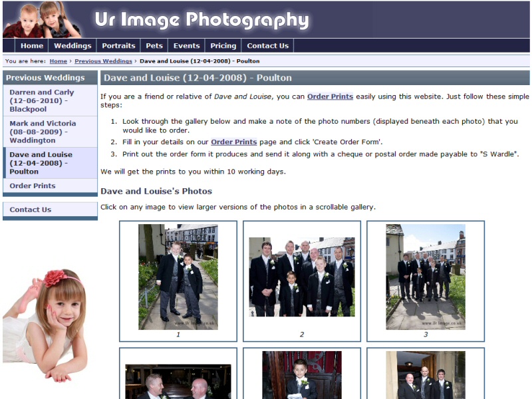Select Pets in the navigation bar
The image size is (532, 399).
point(154,46)
